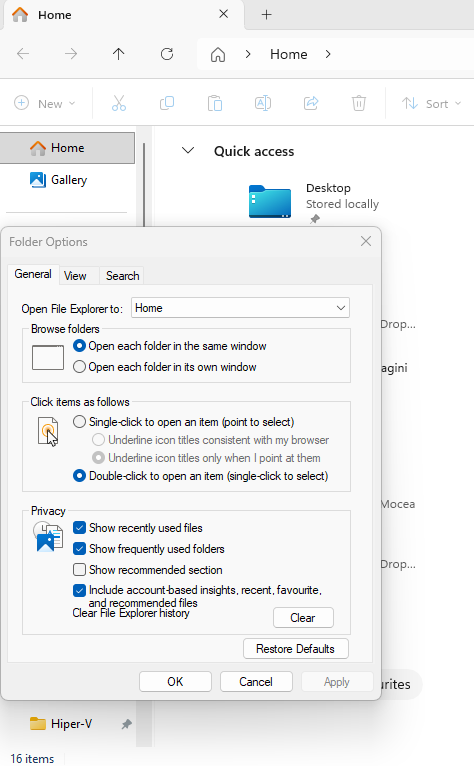Click the Forward navigation arrow
This screenshot has height=766, width=474.
(71, 54)
